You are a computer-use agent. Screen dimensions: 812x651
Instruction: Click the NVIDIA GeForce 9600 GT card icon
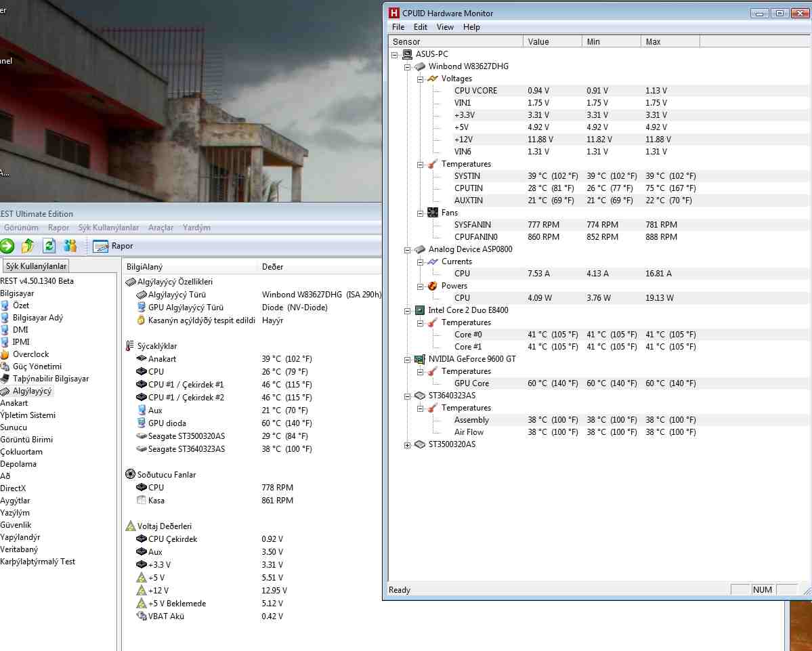point(420,359)
